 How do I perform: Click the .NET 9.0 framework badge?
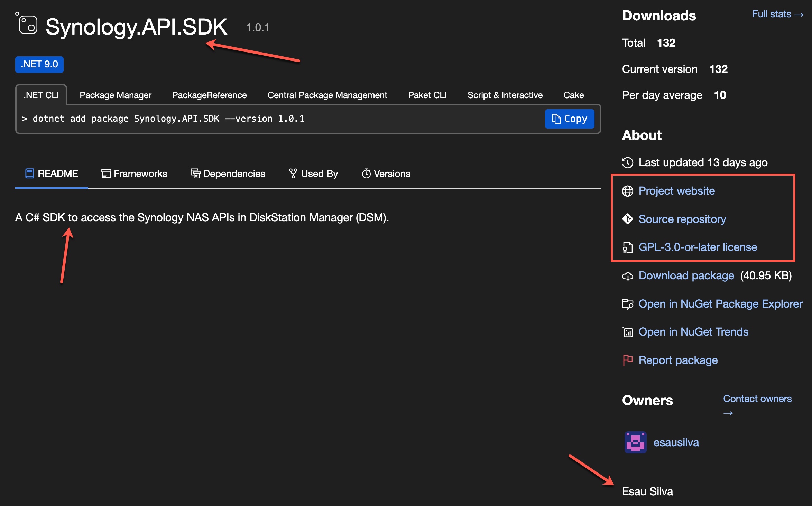(x=39, y=64)
